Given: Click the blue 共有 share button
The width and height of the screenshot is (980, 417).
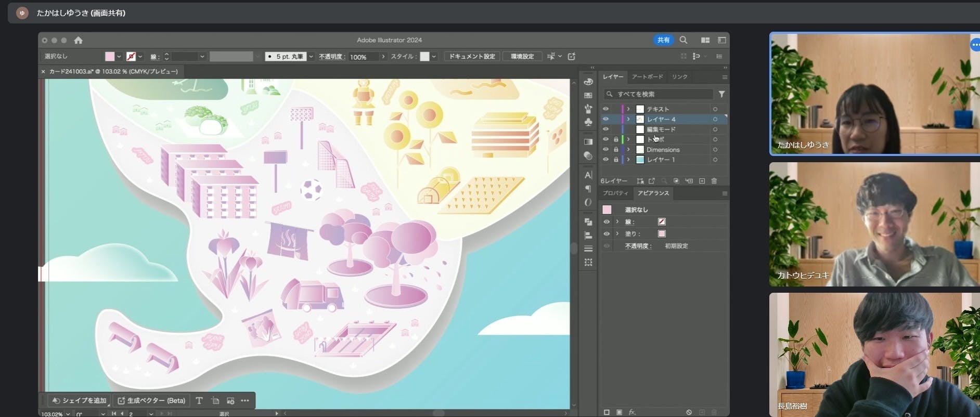Looking at the screenshot, I should point(663,40).
